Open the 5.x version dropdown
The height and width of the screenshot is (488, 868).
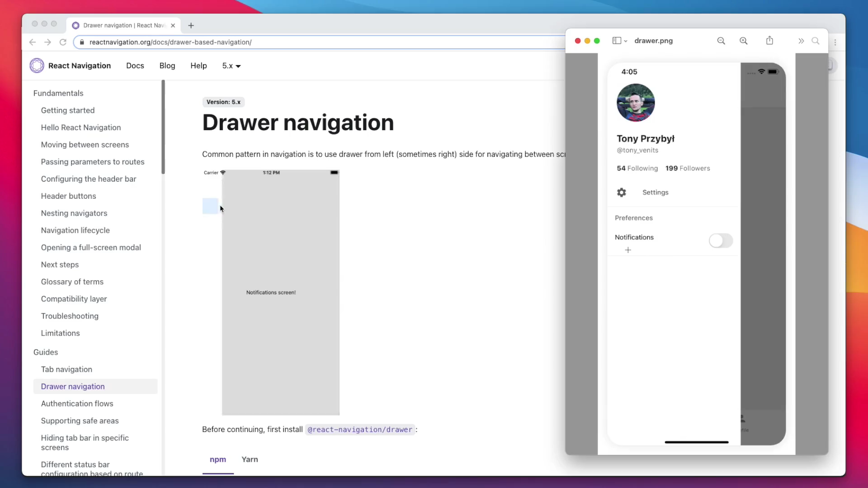231,66
